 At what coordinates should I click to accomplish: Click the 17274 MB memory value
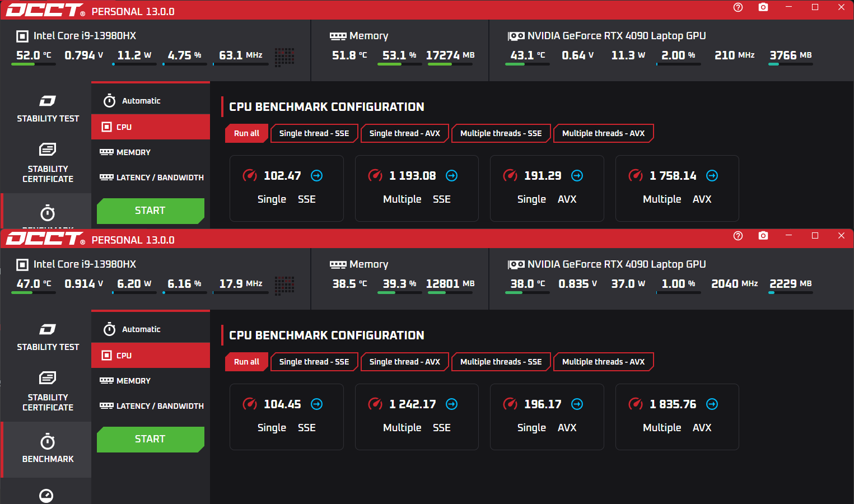[450, 55]
